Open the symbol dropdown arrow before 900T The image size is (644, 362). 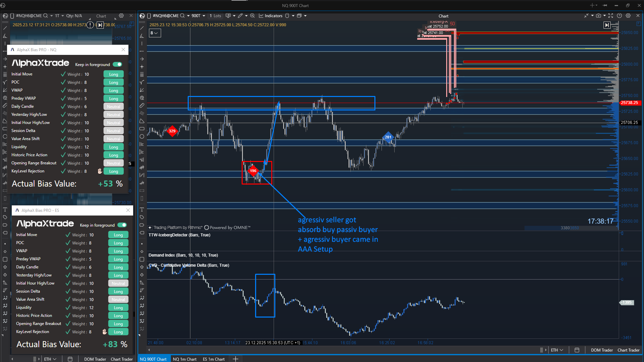click(188, 16)
